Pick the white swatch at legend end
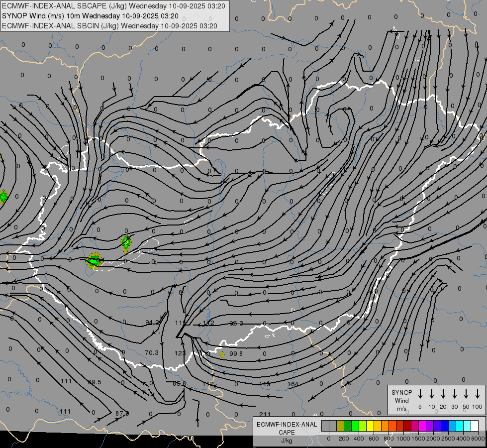The height and width of the screenshot is (448, 487). (474, 426)
